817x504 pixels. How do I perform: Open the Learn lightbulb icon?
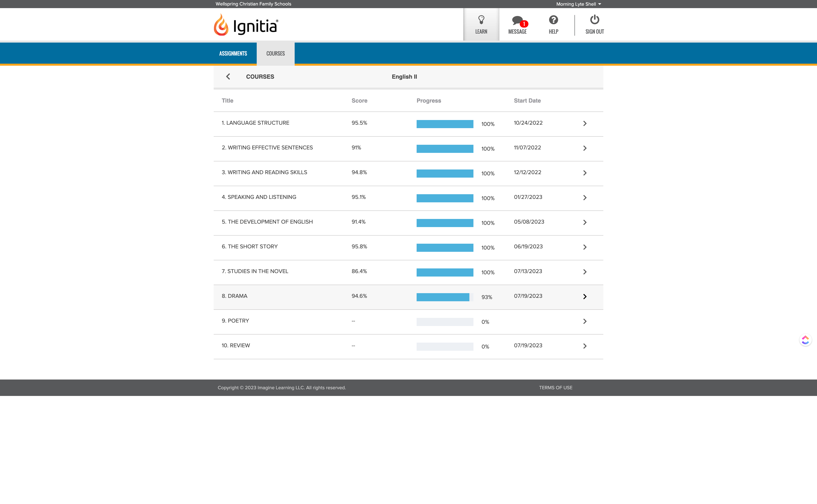[481, 20]
